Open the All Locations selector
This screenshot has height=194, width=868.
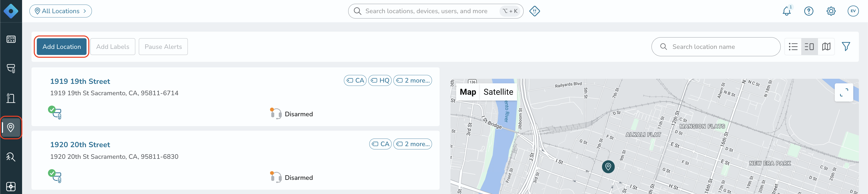point(61,11)
